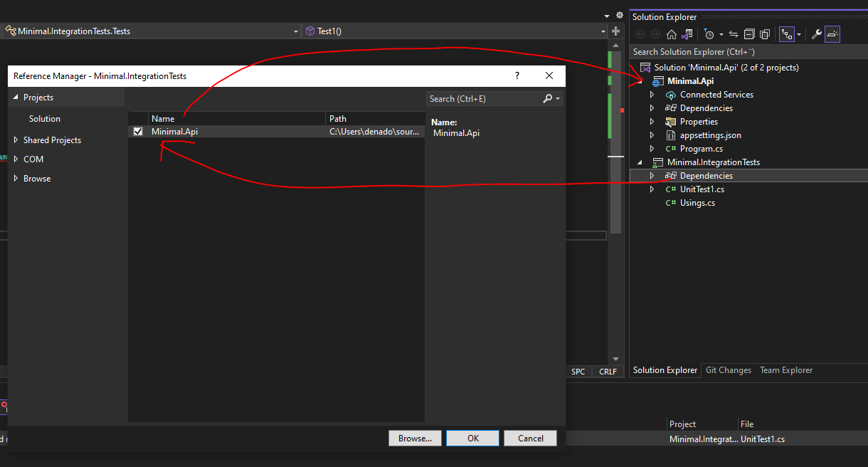Switch to the Git Changes tab
Image resolution: width=868 pixels, height=467 pixels.
pyautogui.click(x=729, y=370)
